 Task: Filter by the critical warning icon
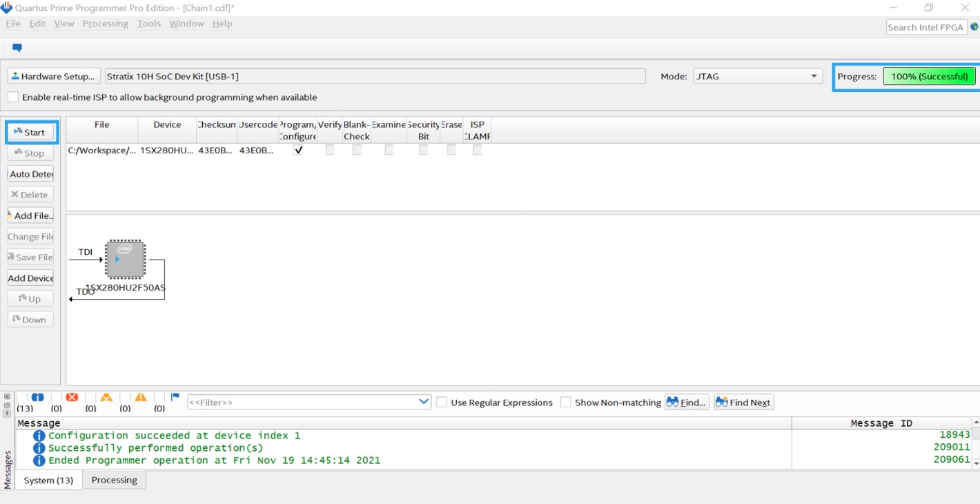(x=107, y=397)
